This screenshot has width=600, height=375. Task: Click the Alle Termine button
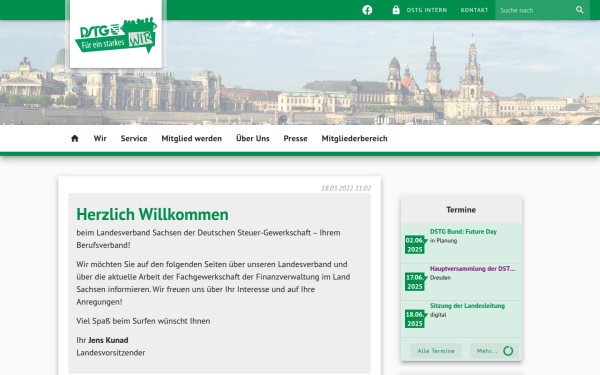coord(436,351)
